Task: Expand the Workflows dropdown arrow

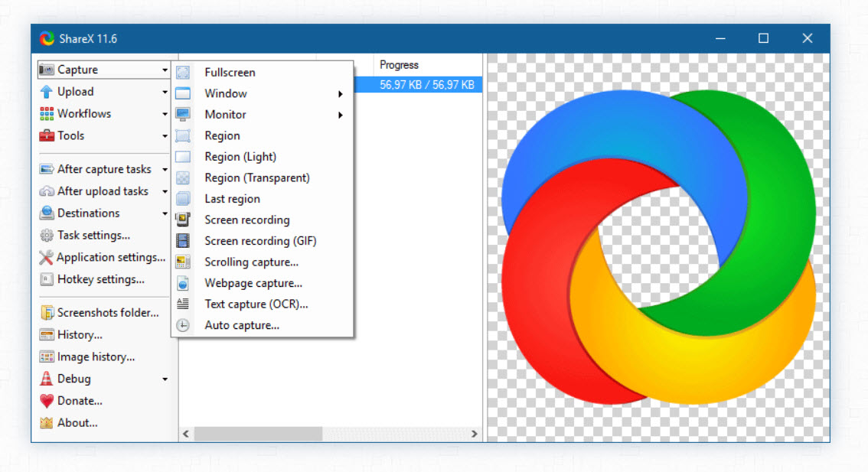Action: [x=165, y=115]
